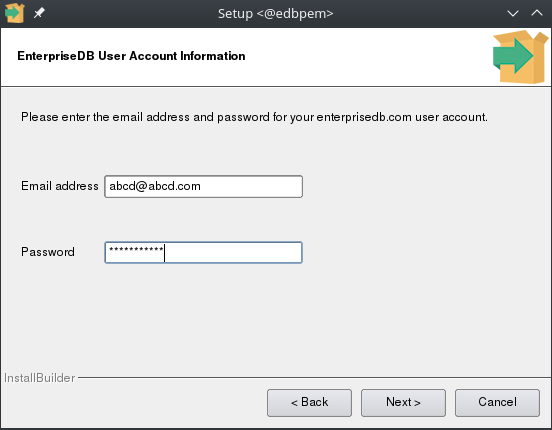Click the Setup <@edbpem> window title
This screenshot has width=552, height=430.
[x=276, y=14]
